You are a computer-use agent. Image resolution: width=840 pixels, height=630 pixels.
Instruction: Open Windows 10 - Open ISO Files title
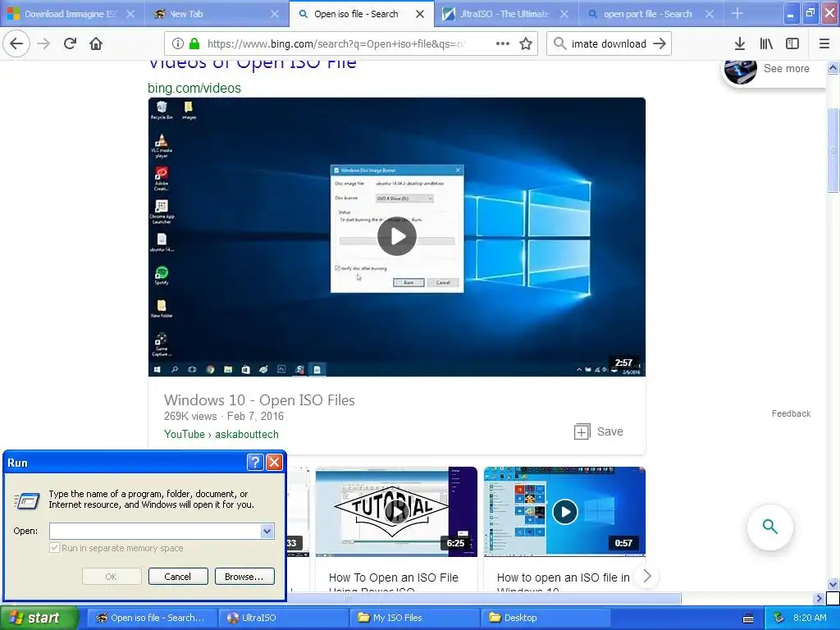[x=259, y=400]
